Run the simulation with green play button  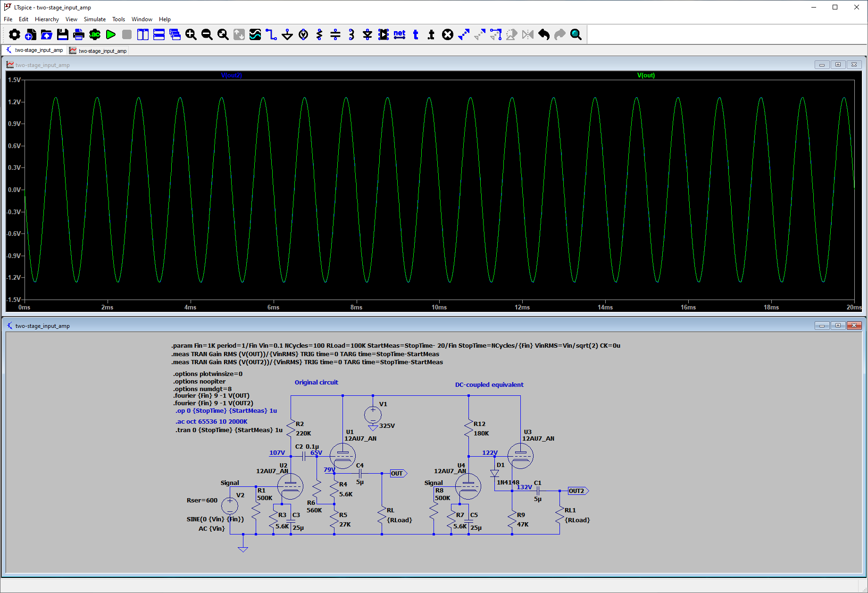[x=111, y=34]
